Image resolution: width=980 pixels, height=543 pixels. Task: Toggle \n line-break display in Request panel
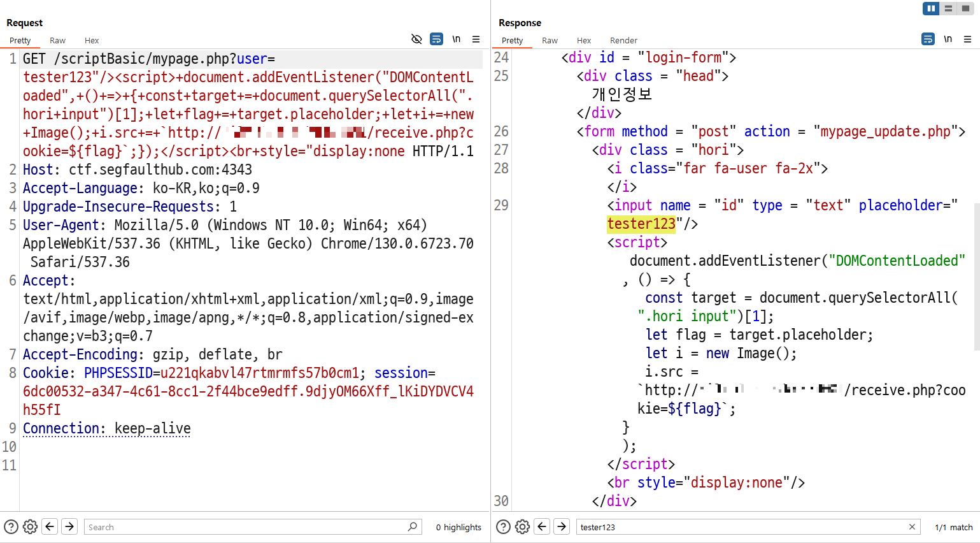[457, 40]
